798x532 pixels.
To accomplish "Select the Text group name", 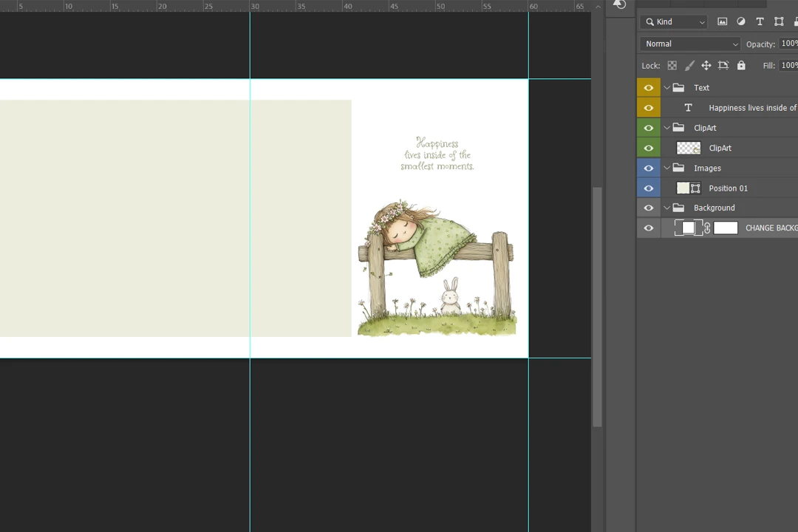I will click(701, 88).
